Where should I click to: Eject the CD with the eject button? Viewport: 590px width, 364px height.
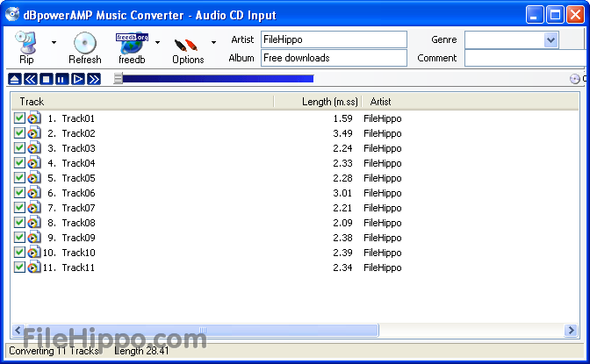(x=14, y=79)
